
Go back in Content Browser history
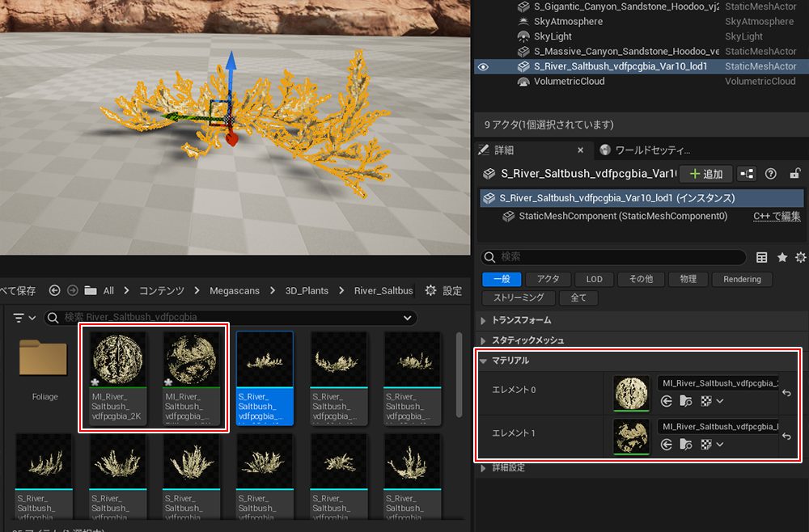tap(54, 291)
